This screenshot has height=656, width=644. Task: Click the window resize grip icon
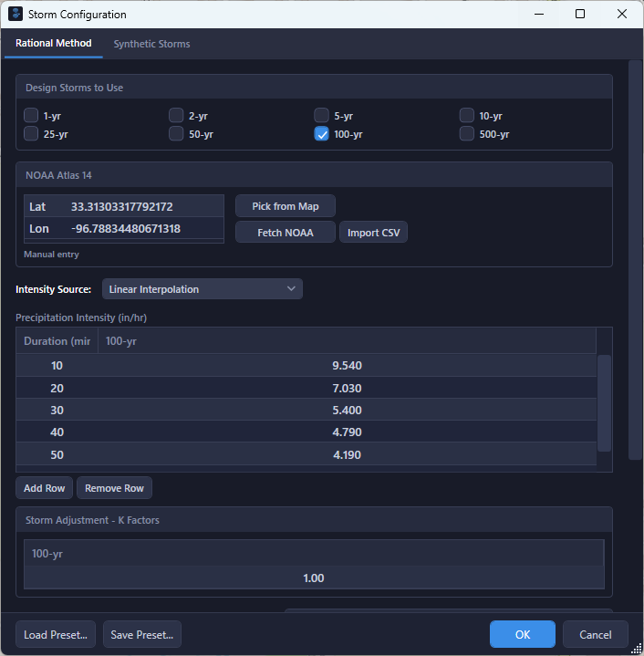(637, 649)
